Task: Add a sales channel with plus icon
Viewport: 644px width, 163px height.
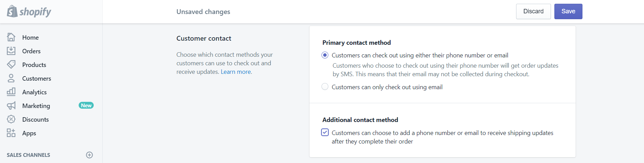Action: (x=89, y=155)
